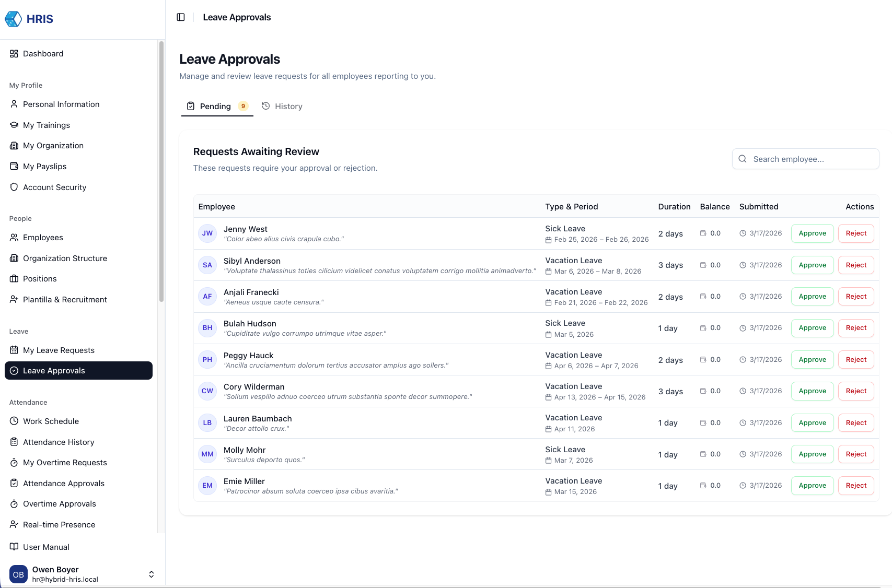The width and height of the screenshot is (892, 588).
Task: Click JW avatar for Jenny West
Action: pyautogui.click(x=207, y=233)
